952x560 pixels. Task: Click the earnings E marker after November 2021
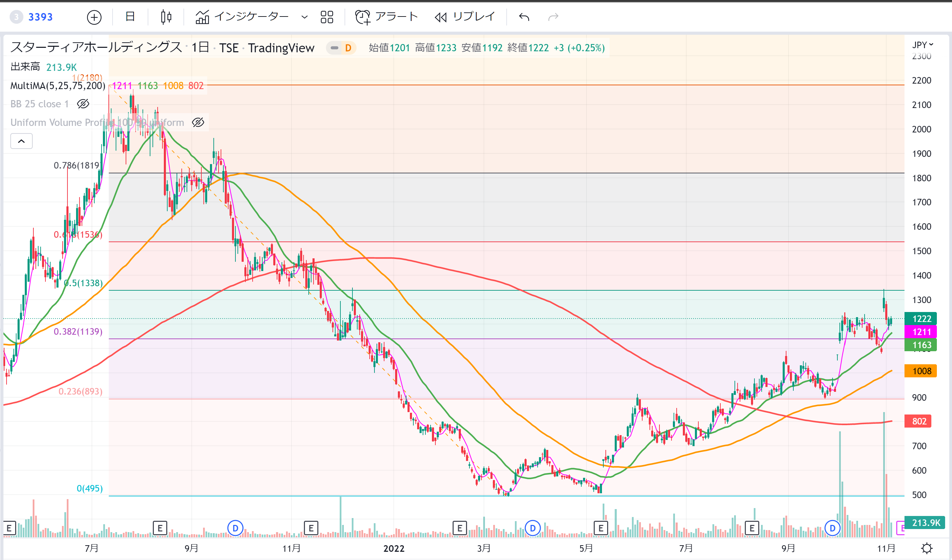tap(311, 528)
